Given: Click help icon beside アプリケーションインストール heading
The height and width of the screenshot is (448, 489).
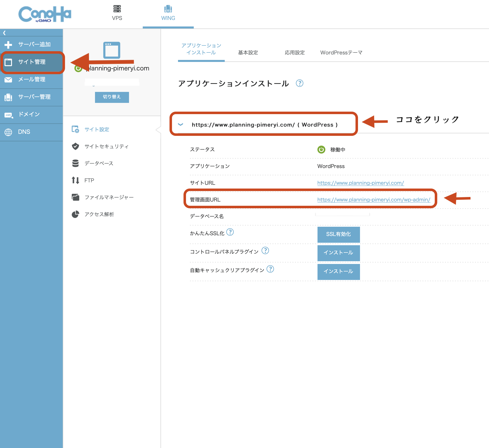Looking at the screenshot, I should tap(299, 83).
